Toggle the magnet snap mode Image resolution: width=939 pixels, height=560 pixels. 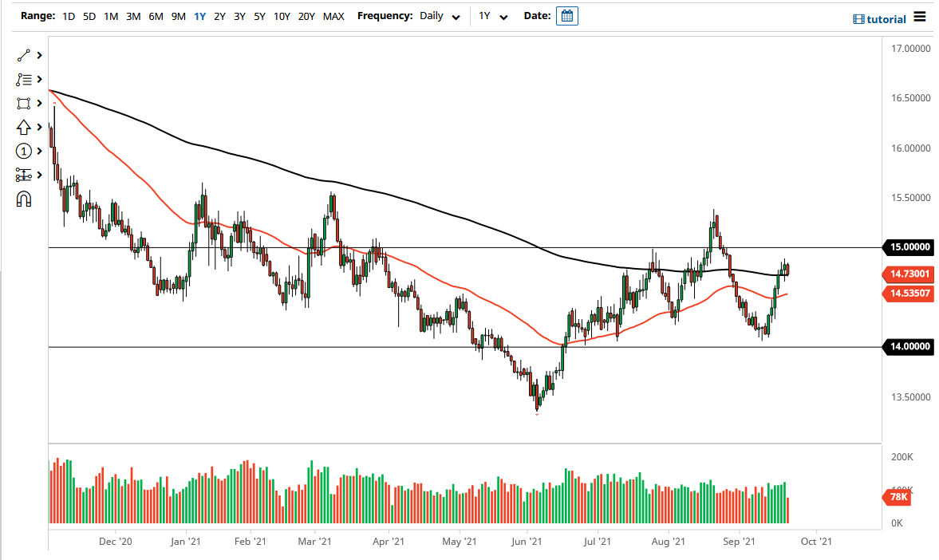pyautogui.click(x=24, y=199)
